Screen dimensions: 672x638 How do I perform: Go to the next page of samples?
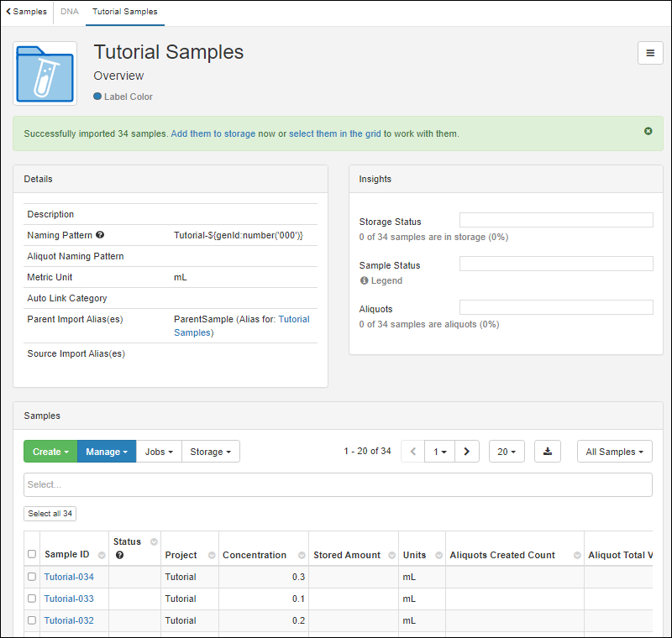[467, 452]
